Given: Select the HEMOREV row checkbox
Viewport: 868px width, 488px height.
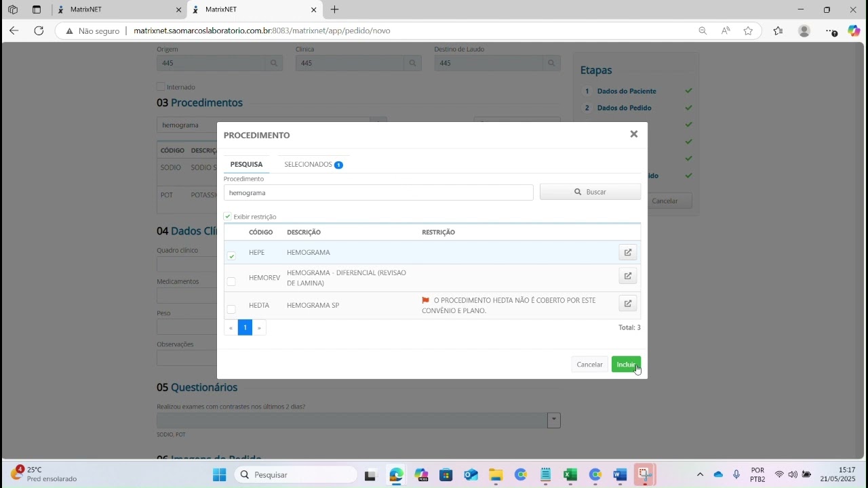Looking at the screenshot, I should tap(231, 281).
